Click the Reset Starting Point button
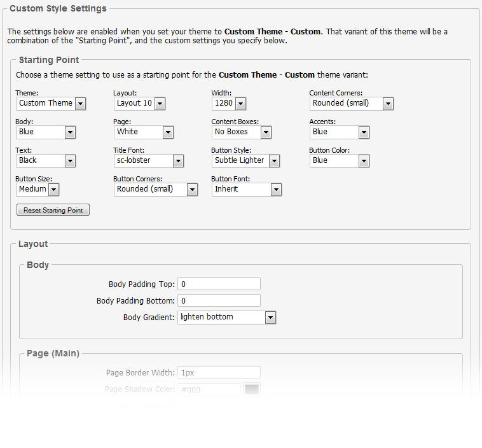Image resolution: width=482 pixels, height=448 pixels. [53, 210]
